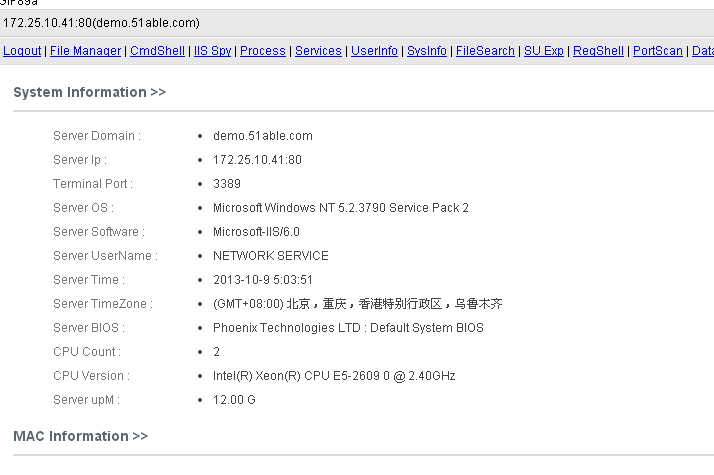Image resolution: width=714 pixels, height=475 pixels.
Task: Select the timezone value (GMT+08:00)
Action: [x=248, y=304]
